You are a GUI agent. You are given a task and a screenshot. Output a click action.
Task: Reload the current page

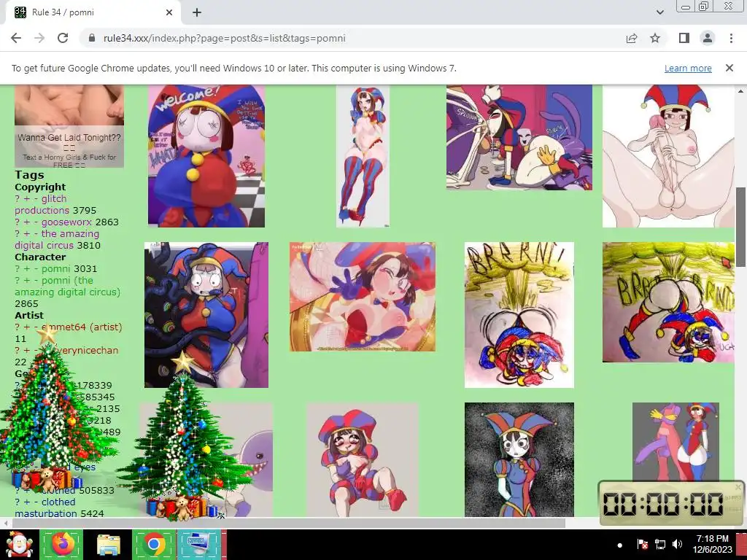(63, 38)
